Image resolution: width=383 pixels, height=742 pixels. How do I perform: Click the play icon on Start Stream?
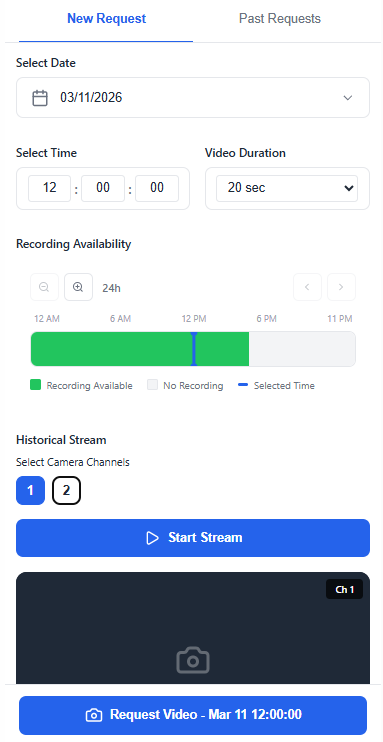pyautogui.click(x=152, y=538)
